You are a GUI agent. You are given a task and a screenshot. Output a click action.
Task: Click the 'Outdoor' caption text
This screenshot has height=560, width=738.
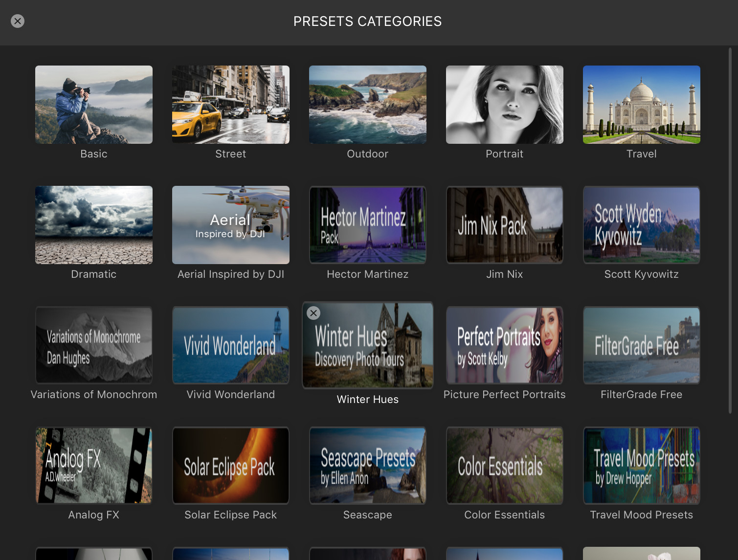(368, 154)
